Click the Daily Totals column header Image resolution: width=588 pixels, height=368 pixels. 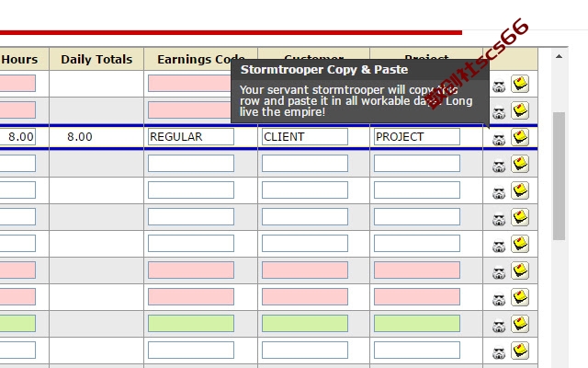pyautogui.click(x=96, y=59)
